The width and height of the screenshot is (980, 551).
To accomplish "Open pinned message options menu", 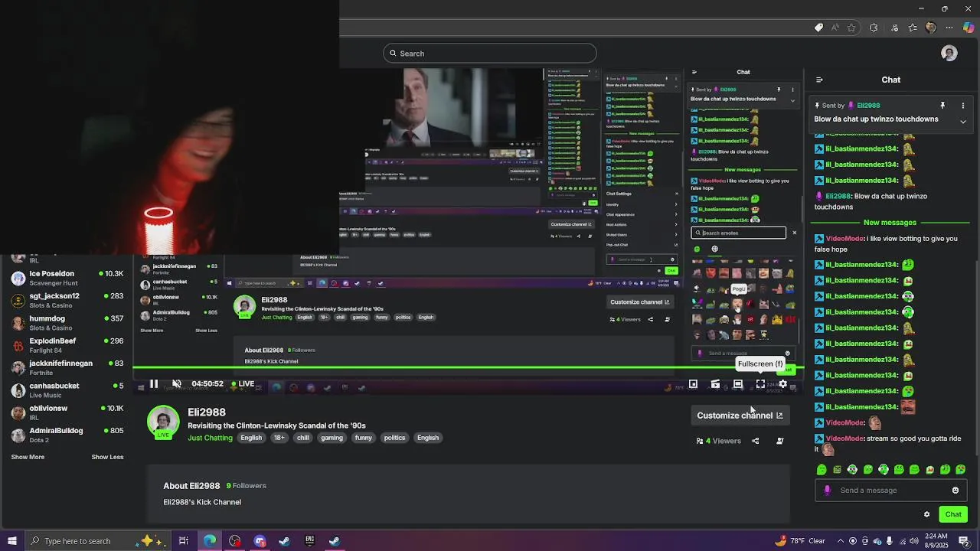I will (963, 106).
